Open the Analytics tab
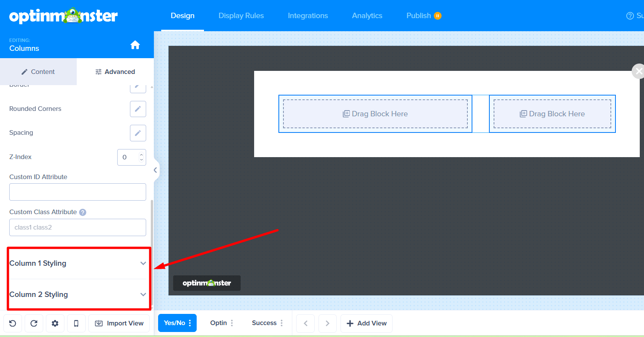This screenshot has height=337, width=644. coord(367,16)
